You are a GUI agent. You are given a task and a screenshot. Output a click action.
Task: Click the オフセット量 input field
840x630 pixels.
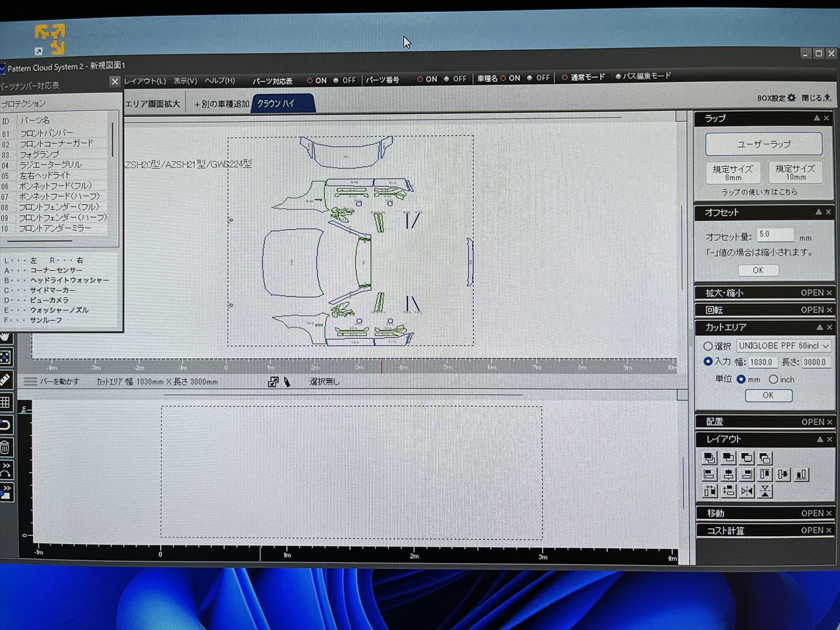[x=775, y=234]
